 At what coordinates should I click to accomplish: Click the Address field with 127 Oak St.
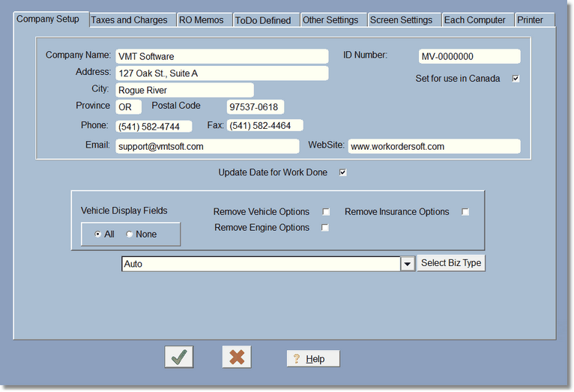pos(222,73)
